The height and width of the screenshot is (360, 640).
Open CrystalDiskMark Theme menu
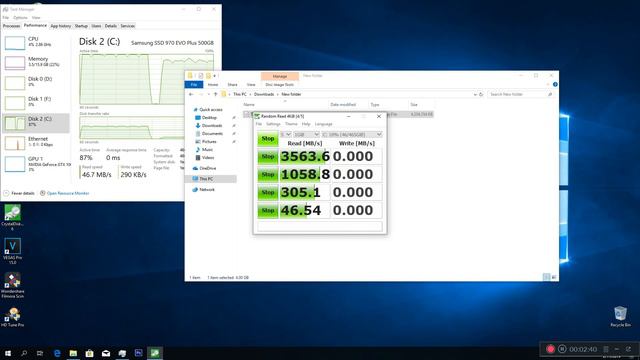point(291,124)
